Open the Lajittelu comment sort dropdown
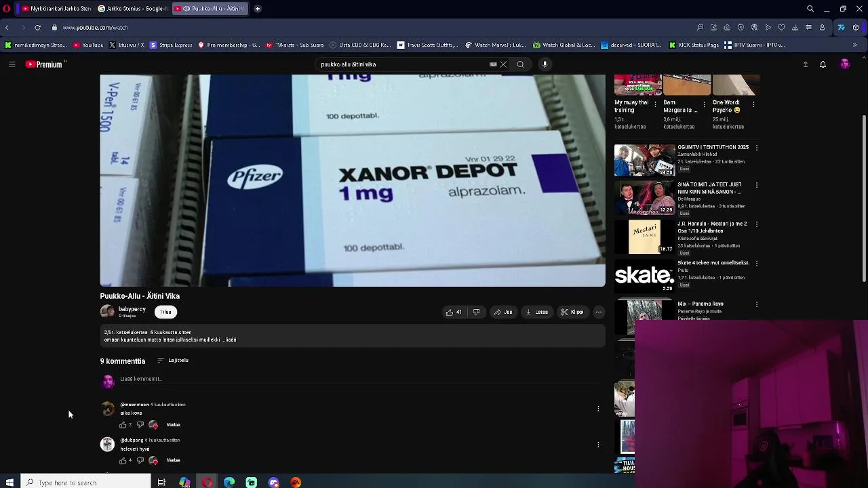The width and height of the screenshot is (868, 488). point(173,361)
